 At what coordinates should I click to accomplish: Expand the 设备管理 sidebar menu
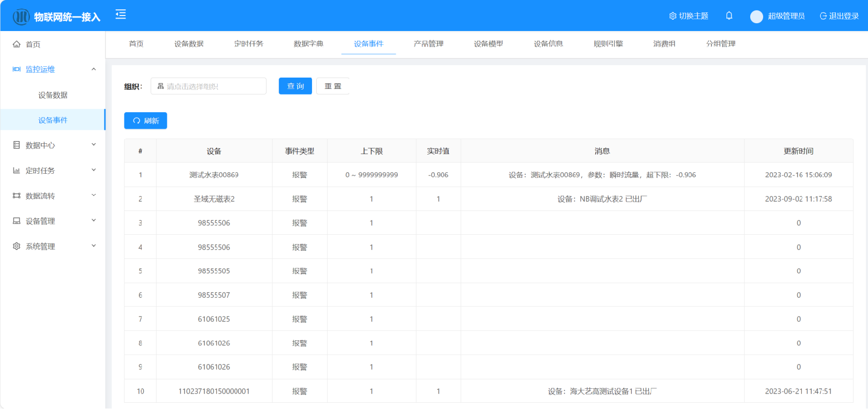[94, 221]
